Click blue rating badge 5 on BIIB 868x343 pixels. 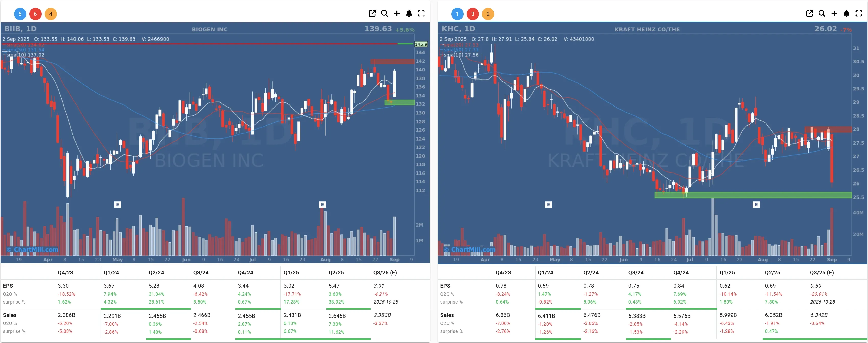coord(20,14)
